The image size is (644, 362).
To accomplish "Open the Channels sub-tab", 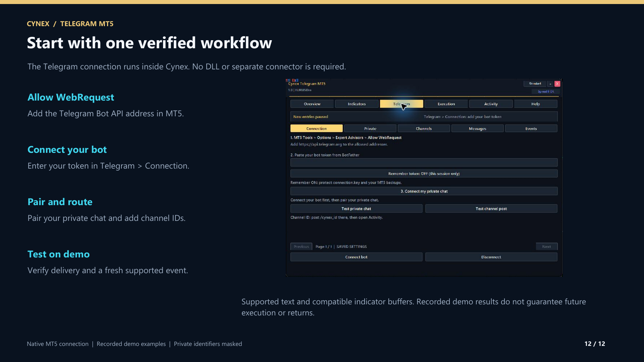I will (424, 128).
